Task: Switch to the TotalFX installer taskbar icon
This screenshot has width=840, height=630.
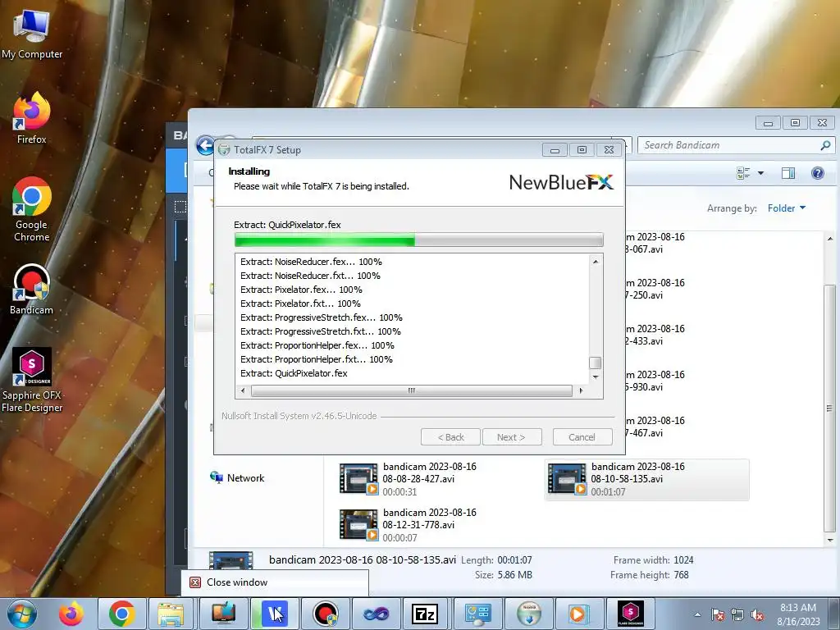Action: (529, 614)
